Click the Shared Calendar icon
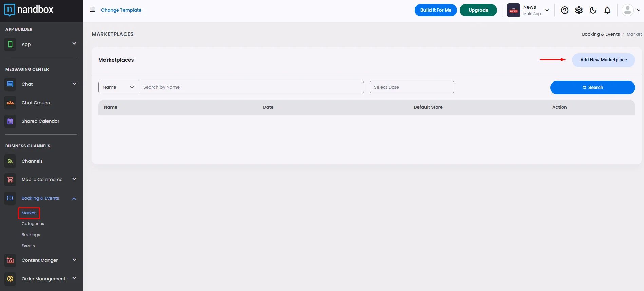This screenshot has height=291, width=644. pos(10,121)
